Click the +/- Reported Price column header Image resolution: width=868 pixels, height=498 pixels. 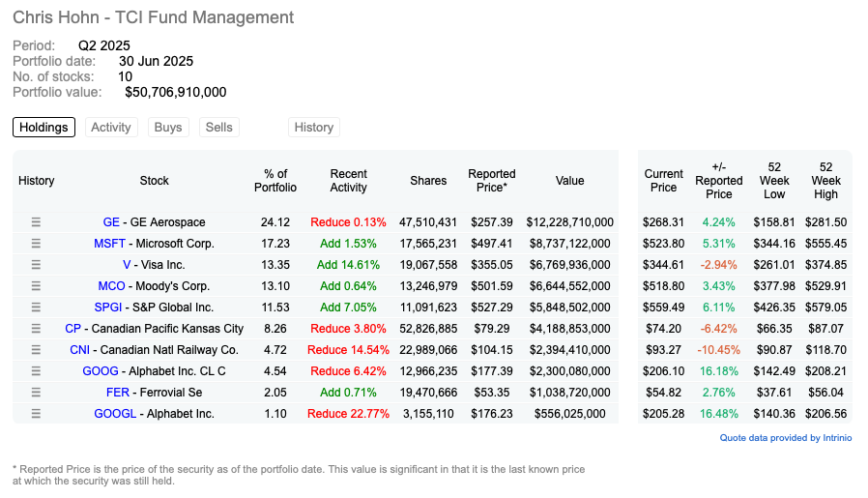(x=719, y=181)
